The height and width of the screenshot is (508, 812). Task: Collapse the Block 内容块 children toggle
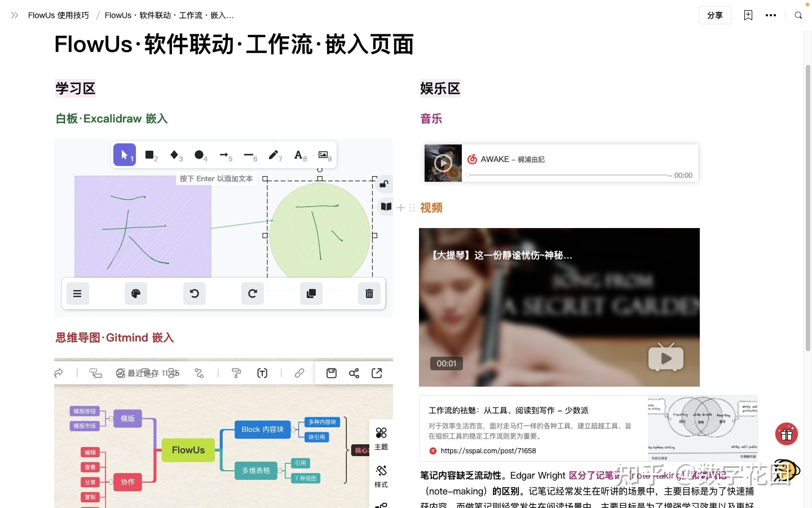[294, 430]
